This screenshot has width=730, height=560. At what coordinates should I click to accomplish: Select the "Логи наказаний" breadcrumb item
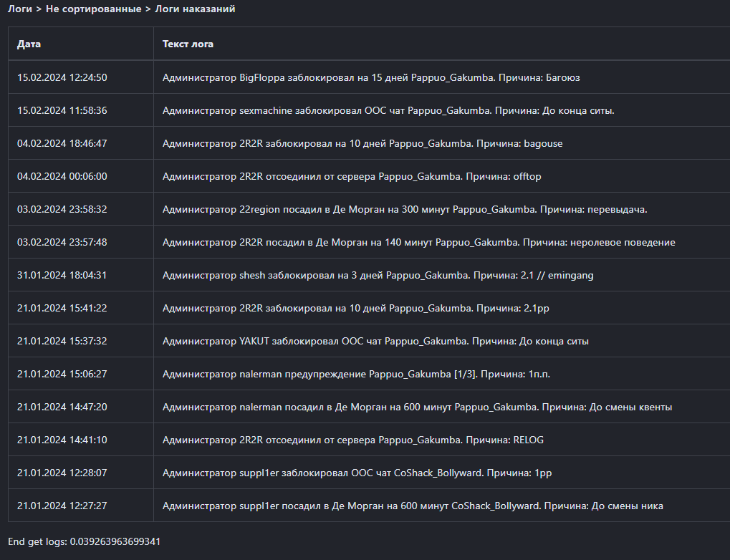click(195, 9)
